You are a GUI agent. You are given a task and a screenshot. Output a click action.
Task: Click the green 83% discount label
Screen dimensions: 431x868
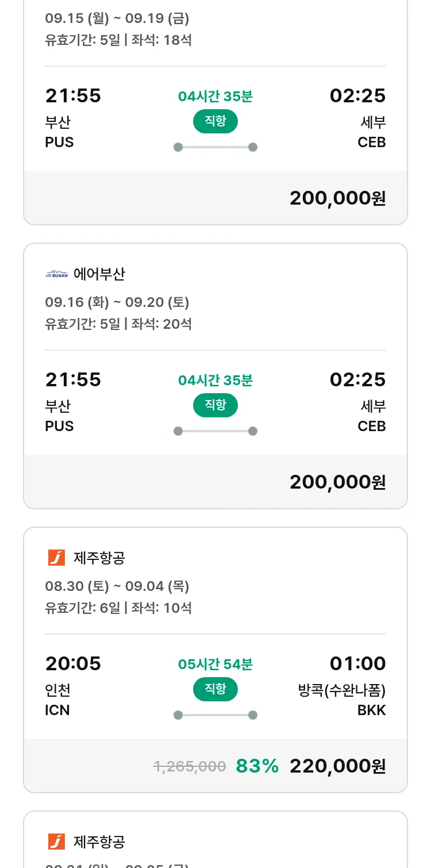pos(257,766)
